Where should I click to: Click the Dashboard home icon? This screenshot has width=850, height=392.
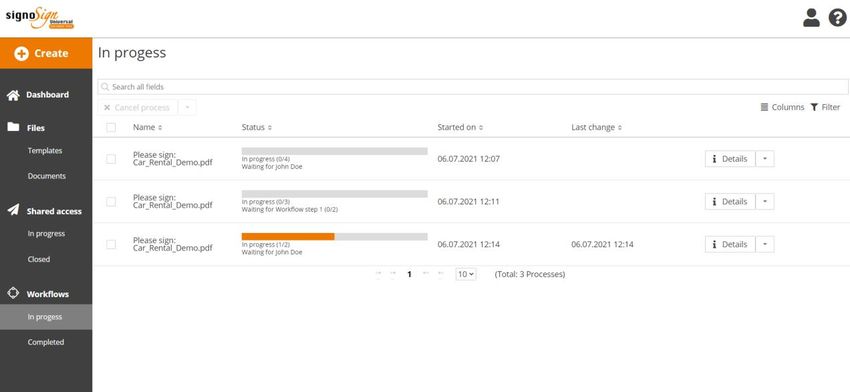click(13, 95)
